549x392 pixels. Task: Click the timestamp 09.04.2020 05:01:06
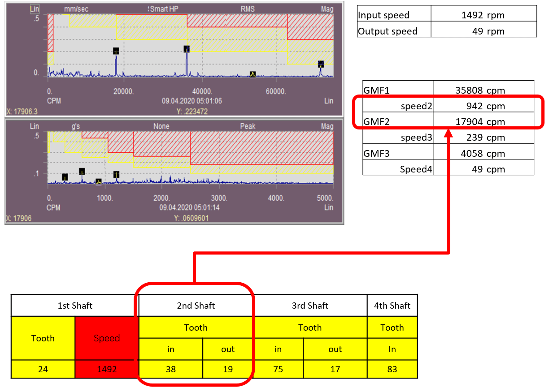(x=192, y=101)
